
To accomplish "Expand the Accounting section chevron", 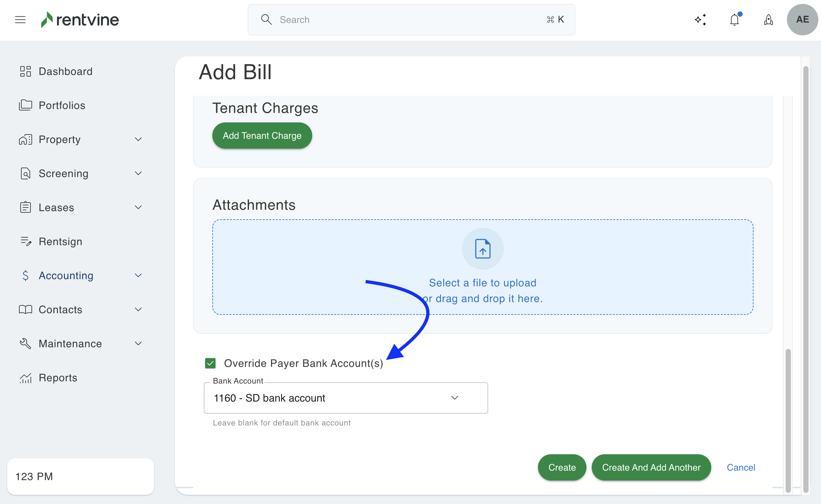I will (138, 275).
